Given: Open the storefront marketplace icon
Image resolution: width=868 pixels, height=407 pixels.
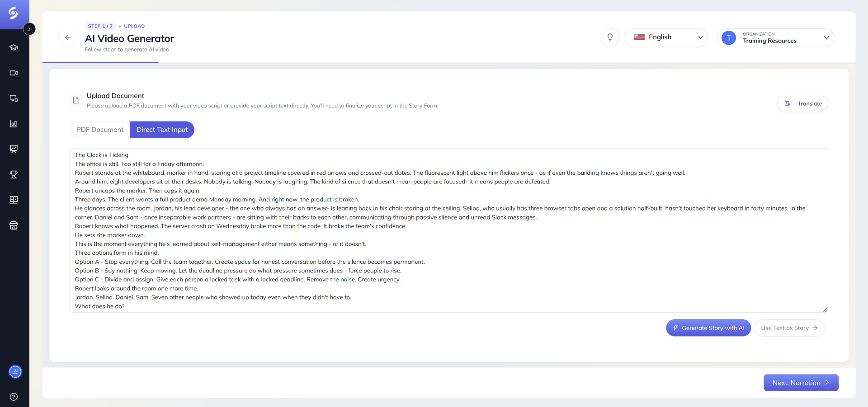Looking at the screenshot, I should (14, 225).
